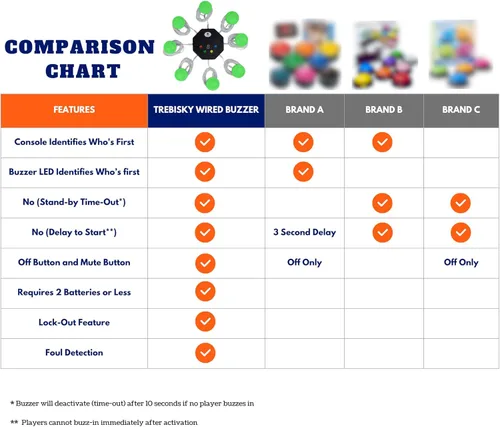Click Trebisky checkmark for Off and Mute Button

tap(205, 263)
